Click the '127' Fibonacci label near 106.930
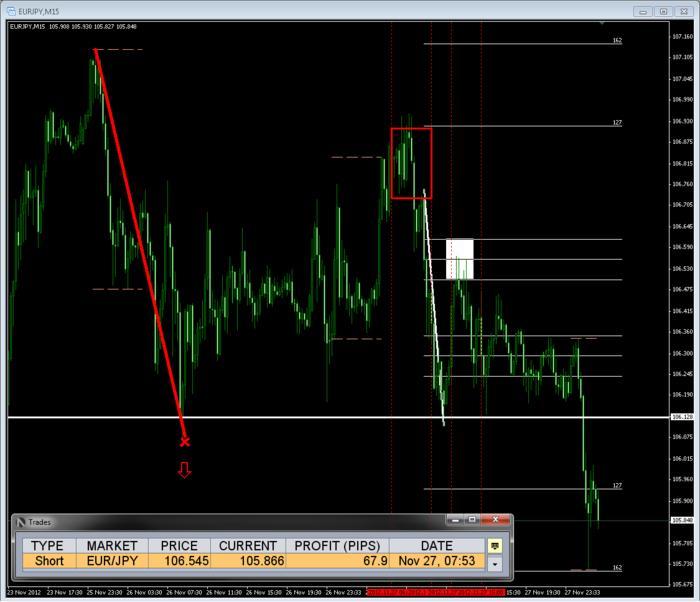 pos(617,122)
